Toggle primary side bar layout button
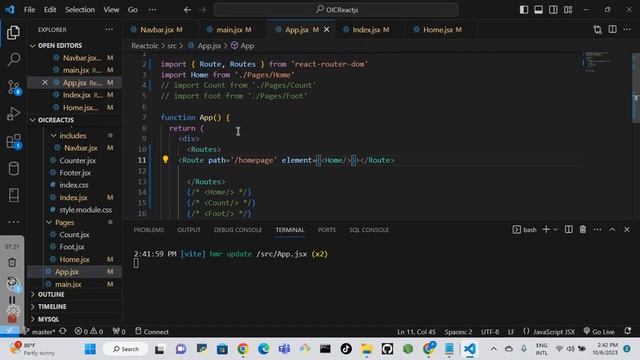The image size is (640, 360). point(524,9)
